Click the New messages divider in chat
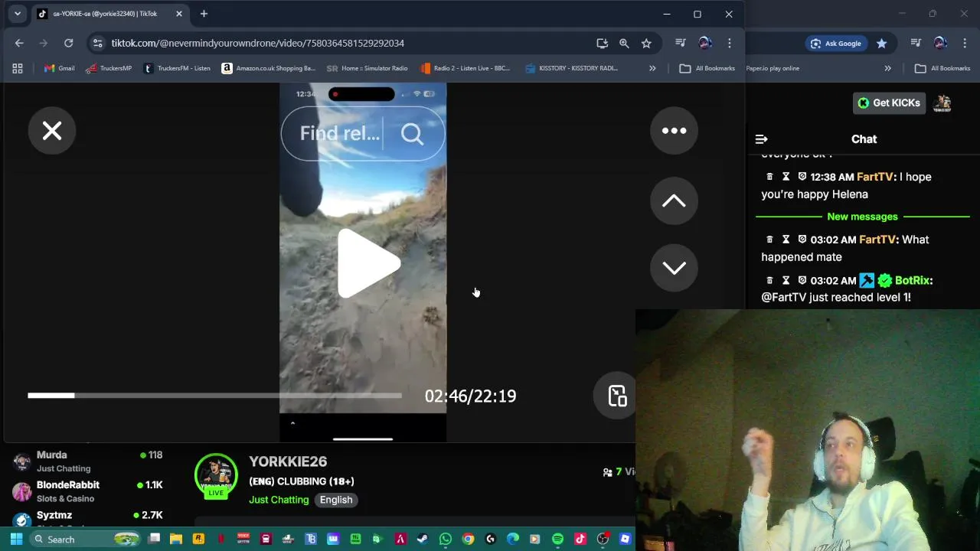 point(862,217)
